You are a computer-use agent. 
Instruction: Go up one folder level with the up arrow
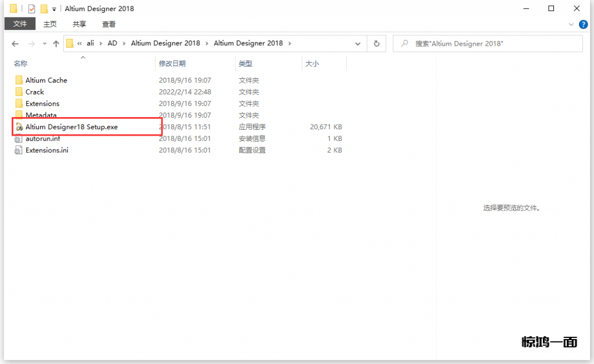[x=56, y=43]
